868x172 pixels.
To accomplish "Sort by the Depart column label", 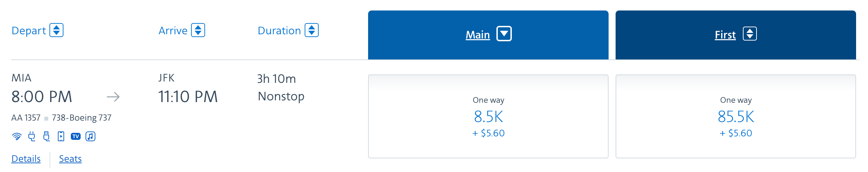I will click(29, 31).
